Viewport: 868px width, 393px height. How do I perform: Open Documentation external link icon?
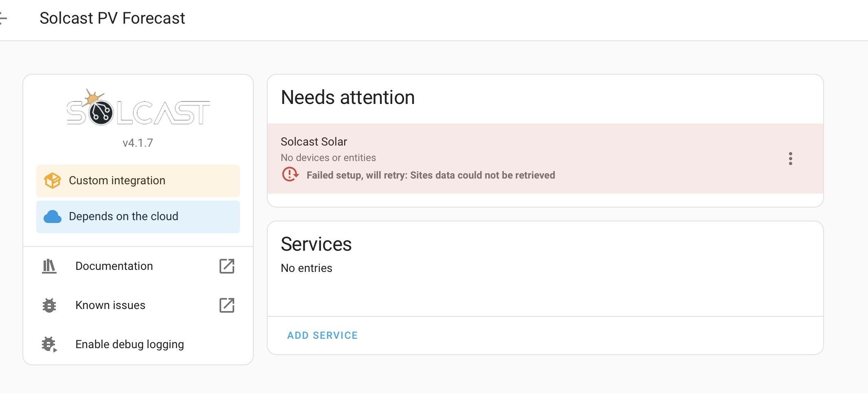tap(227, 266)
